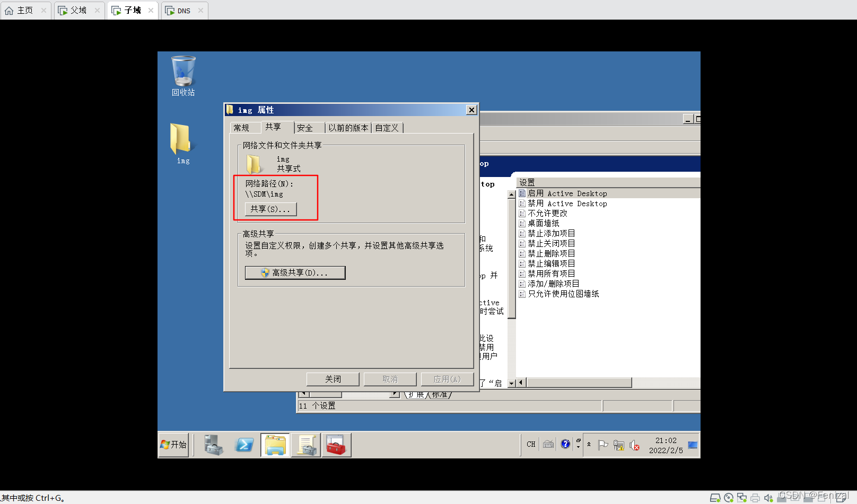This screenshot has width=857, height=504.
Task: Open the Action Center flag icon
Action: pyautogui.click(x=603, y=445)
